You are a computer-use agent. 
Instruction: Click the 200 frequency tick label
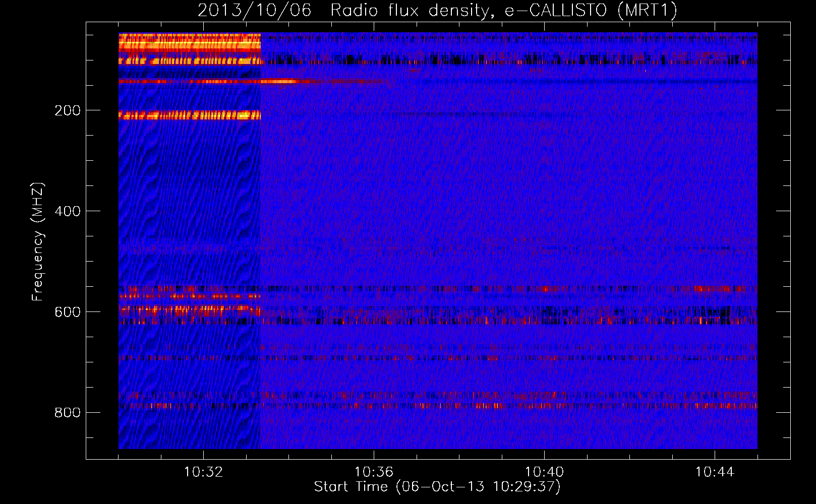click(x=68, y=110)
